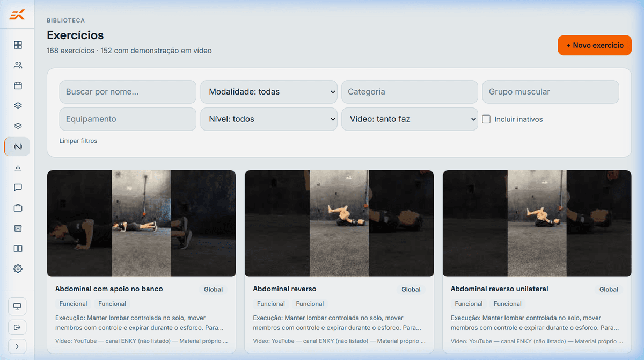Image resolution: width=644 pixels, height=360 pixels.
Task: Focus the Equipamento filter field
Action: 128,119
